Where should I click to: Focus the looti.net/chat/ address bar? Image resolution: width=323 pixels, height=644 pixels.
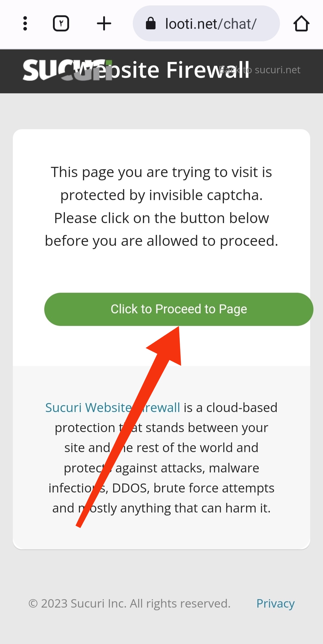click(x=206, y=24)
